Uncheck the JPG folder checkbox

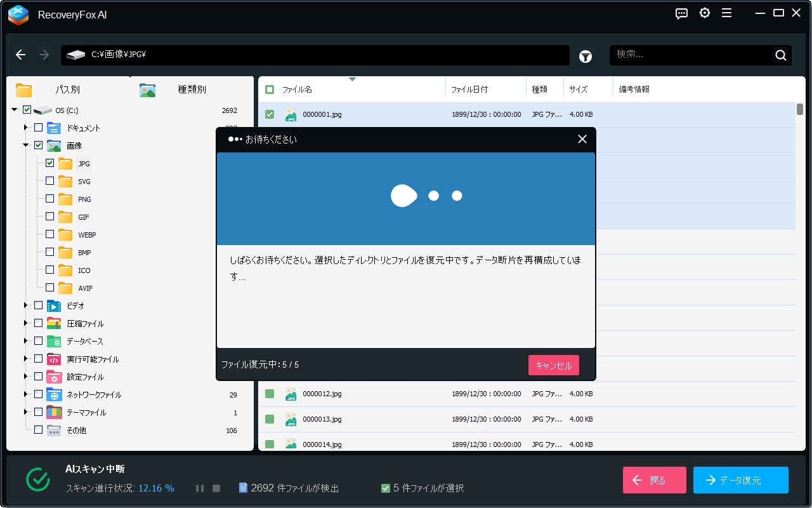click(49, 163)
